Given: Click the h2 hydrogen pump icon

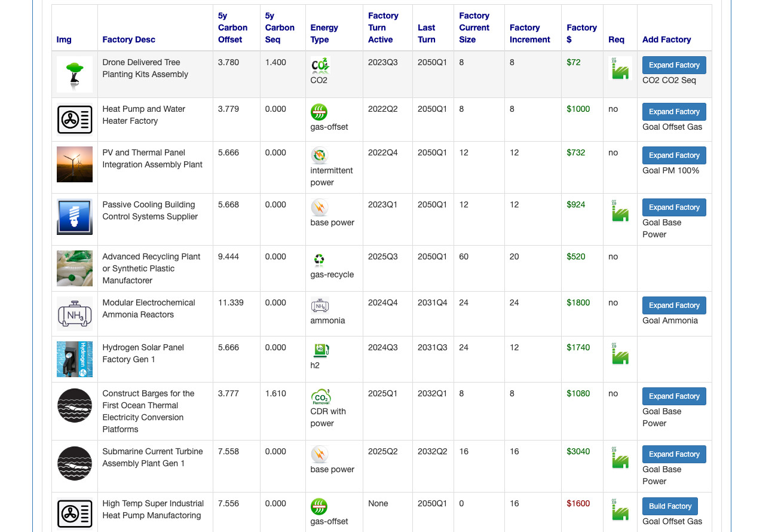Looking at the screenshot, I should tap(318, 350).
